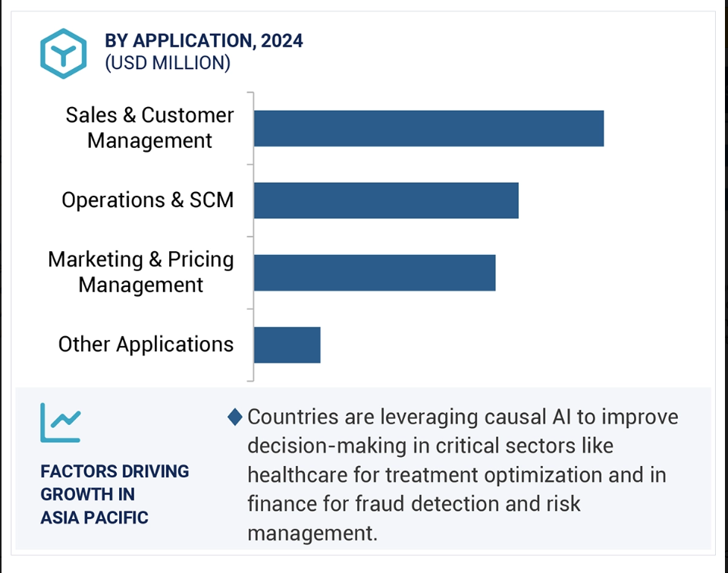
Task: Click the Marketing & Pricing Management label
Action: pos(141,272)
